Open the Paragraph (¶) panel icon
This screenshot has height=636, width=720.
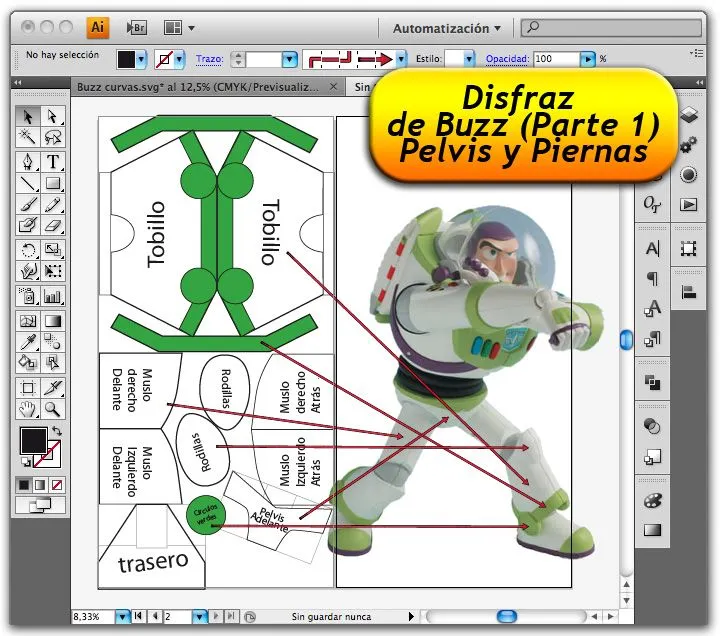[x=652, y=278]
